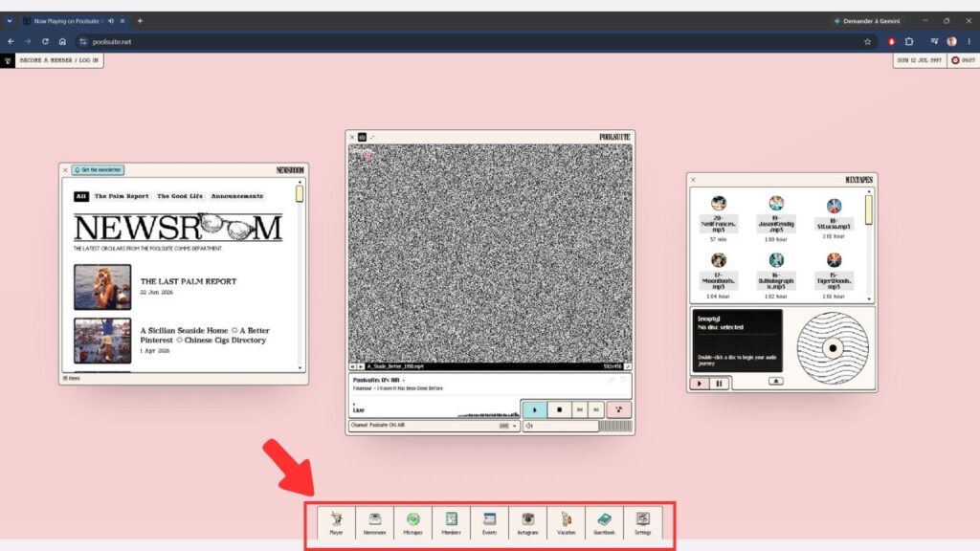
Task: Click Mixtapes scroll down arrow
Action: [869, 299]
